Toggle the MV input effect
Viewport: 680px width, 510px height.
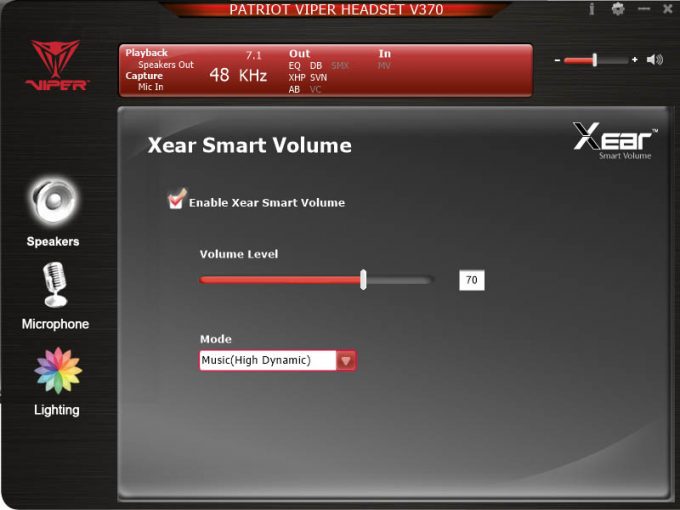tap(384, 65)
